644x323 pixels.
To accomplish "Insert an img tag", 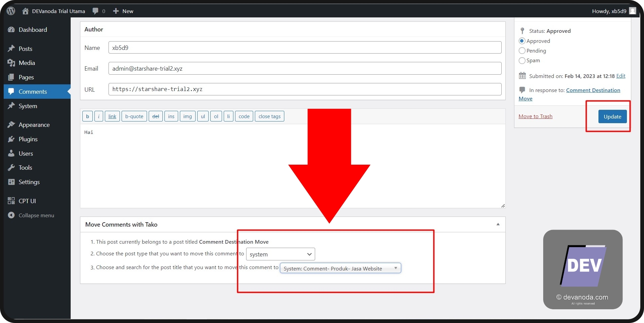I will coord(188,116).
